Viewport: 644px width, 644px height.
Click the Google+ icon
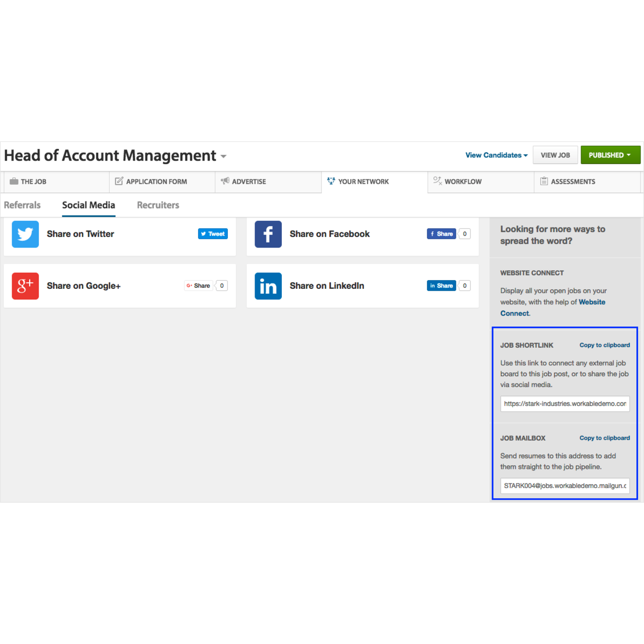point(25,286)
